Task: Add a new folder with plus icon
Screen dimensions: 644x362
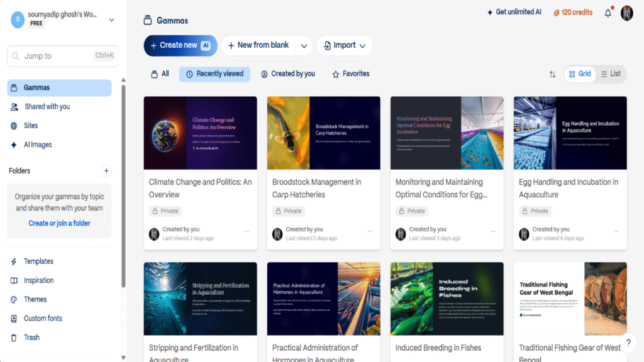Action: pos(106,171)
